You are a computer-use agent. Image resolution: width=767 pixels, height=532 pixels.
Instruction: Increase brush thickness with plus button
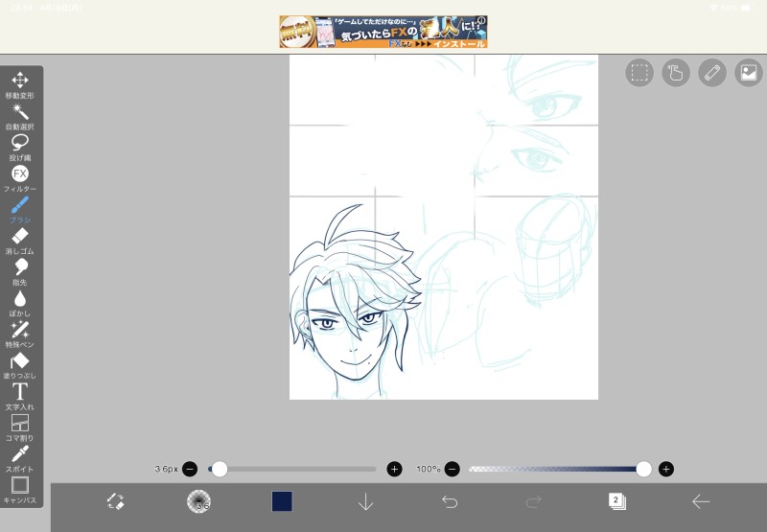click(394, 469)
